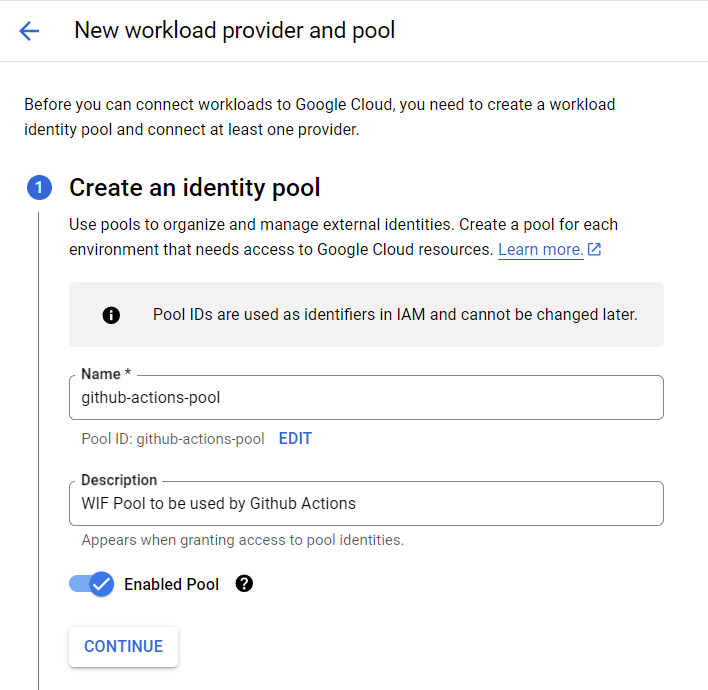Open the Learn more link
Viewport: 708px width, 690px height.
(x=540, y=249)
